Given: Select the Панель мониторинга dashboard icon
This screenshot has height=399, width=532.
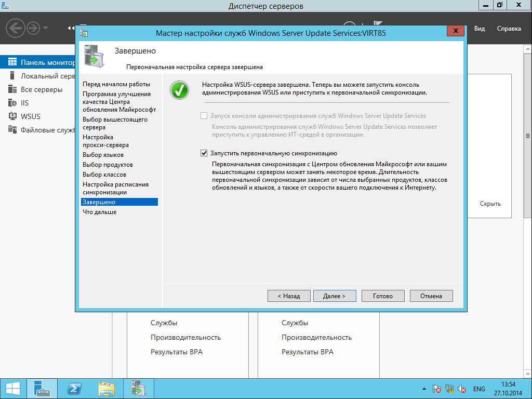Looking at the screenshot, I should coord(12,62).
